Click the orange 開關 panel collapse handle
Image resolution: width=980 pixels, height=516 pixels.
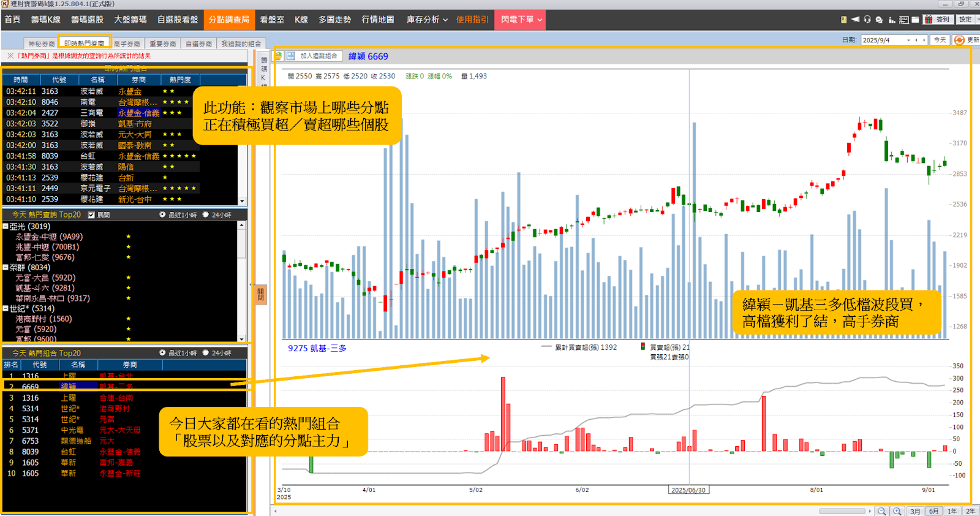(x=261, y=294)
